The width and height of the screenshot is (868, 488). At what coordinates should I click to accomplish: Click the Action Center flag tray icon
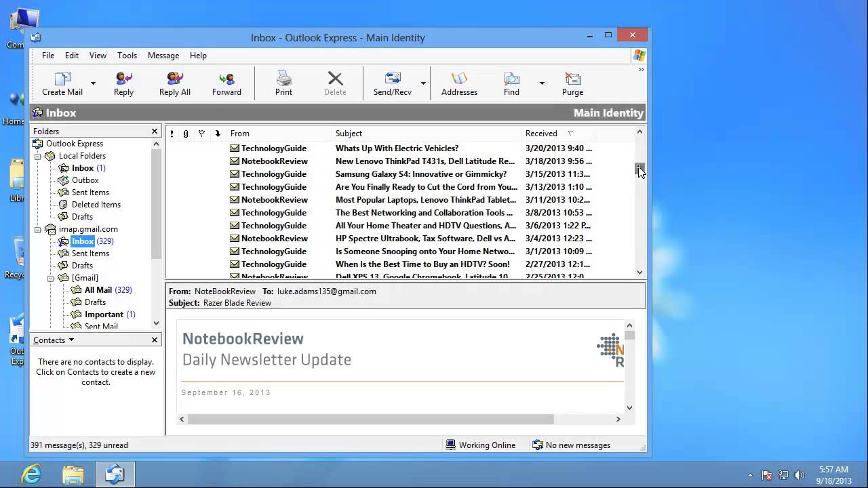pos(767,475)
